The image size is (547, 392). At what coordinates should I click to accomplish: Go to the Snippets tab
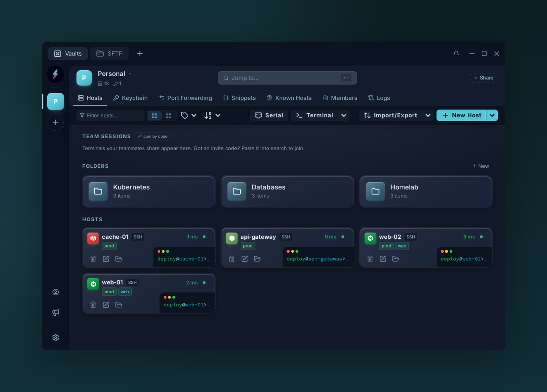[x=239, y=98]
